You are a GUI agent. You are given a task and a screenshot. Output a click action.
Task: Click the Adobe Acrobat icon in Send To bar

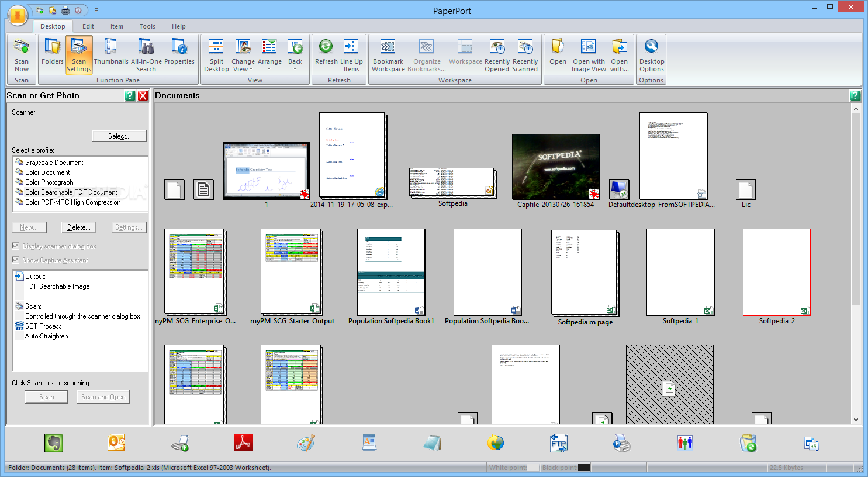[243, 443]
